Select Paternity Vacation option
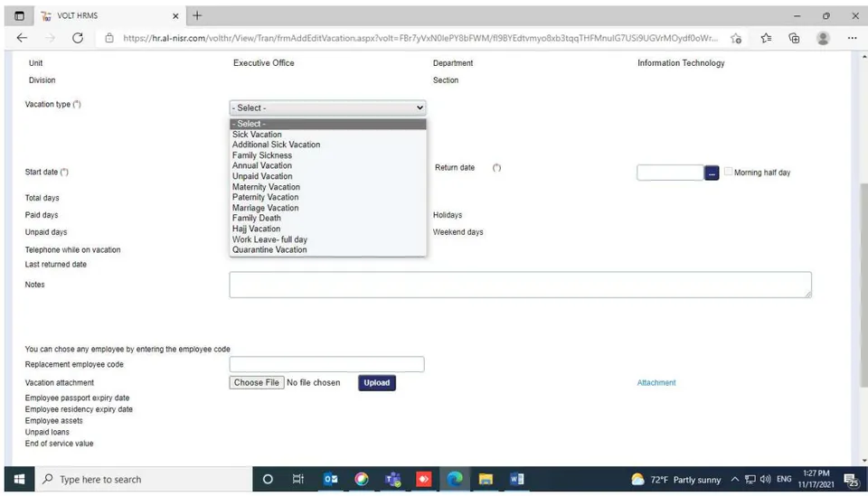 [x=327, y=197]
